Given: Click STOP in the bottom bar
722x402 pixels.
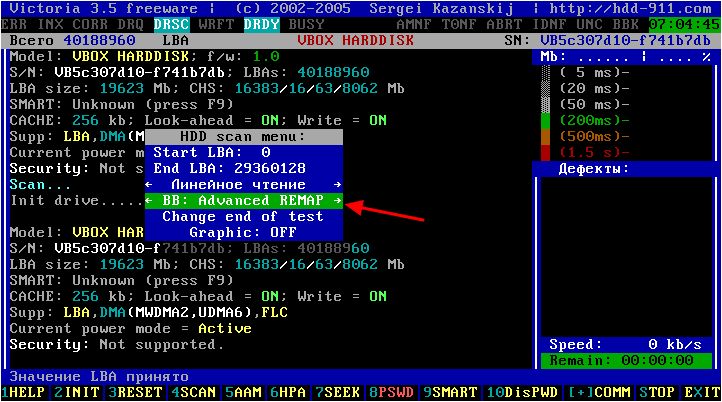Looking at the screenshot, I should 657,392.
